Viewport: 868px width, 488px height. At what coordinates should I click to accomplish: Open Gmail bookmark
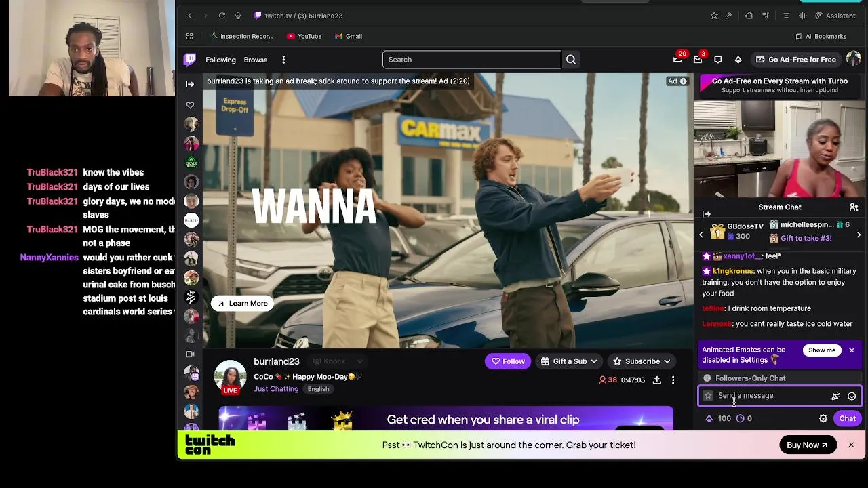click(349, 36)
